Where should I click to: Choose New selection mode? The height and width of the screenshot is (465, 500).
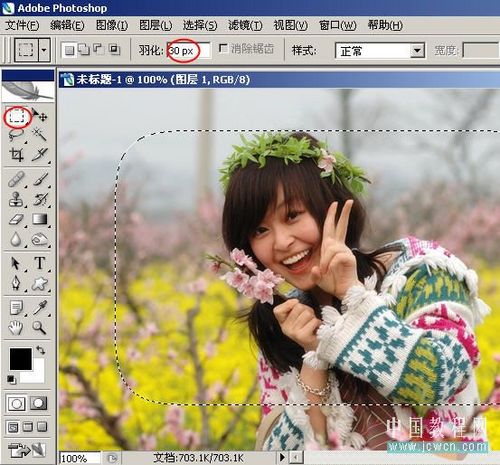69,50
